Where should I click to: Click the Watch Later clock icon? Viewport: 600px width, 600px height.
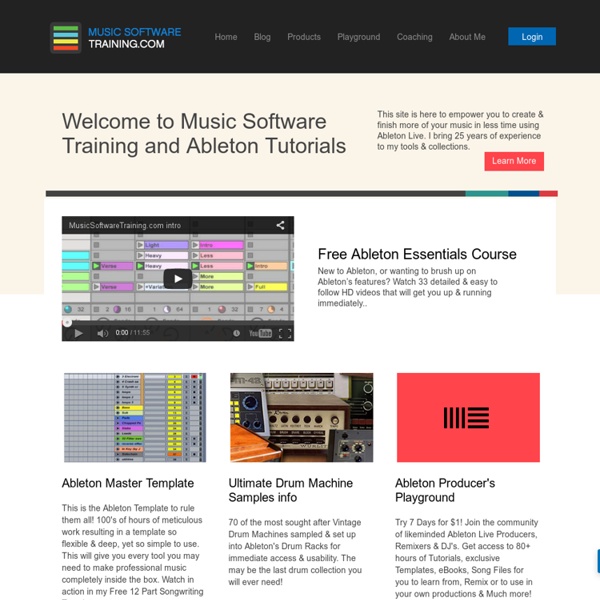pos(236,333)
